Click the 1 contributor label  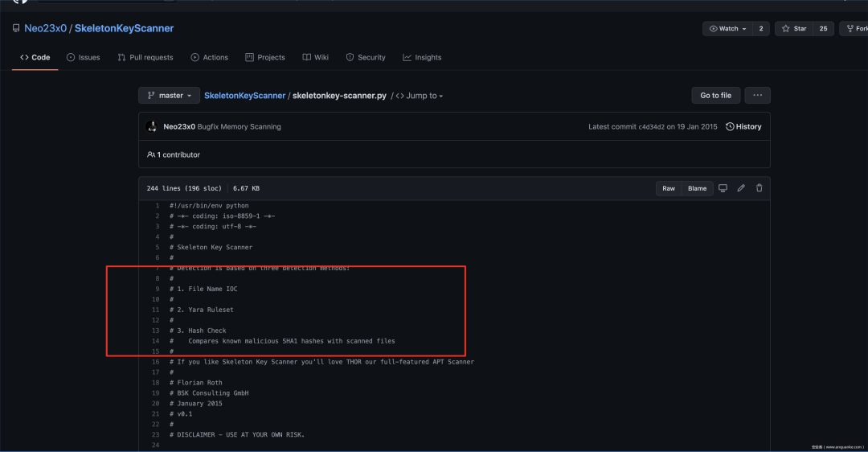click(174, 154)
